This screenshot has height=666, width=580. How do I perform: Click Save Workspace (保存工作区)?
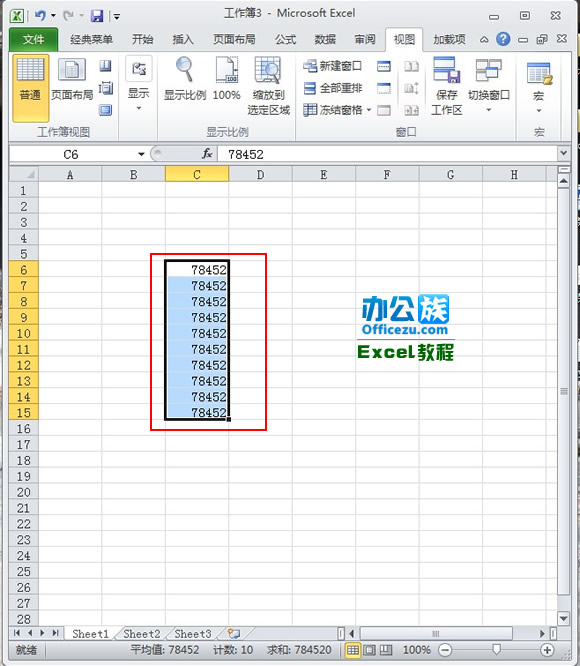pos(446,86)
